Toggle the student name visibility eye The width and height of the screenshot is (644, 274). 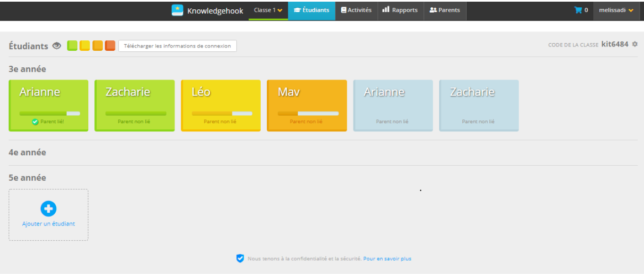coord(57,46)
